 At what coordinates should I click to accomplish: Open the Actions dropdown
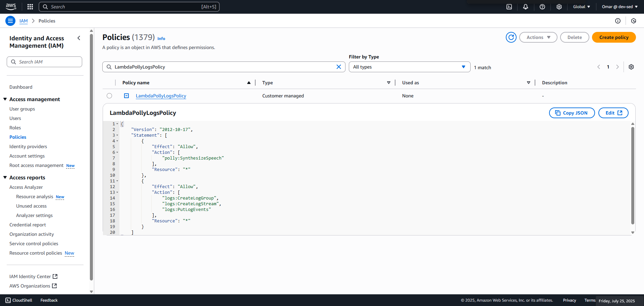coord(538,37)
